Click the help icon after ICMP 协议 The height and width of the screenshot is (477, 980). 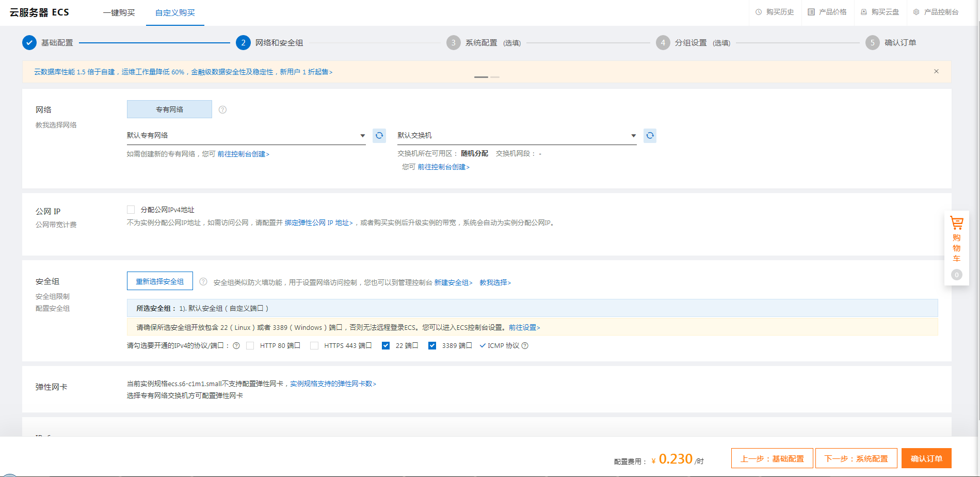point(525,346)
